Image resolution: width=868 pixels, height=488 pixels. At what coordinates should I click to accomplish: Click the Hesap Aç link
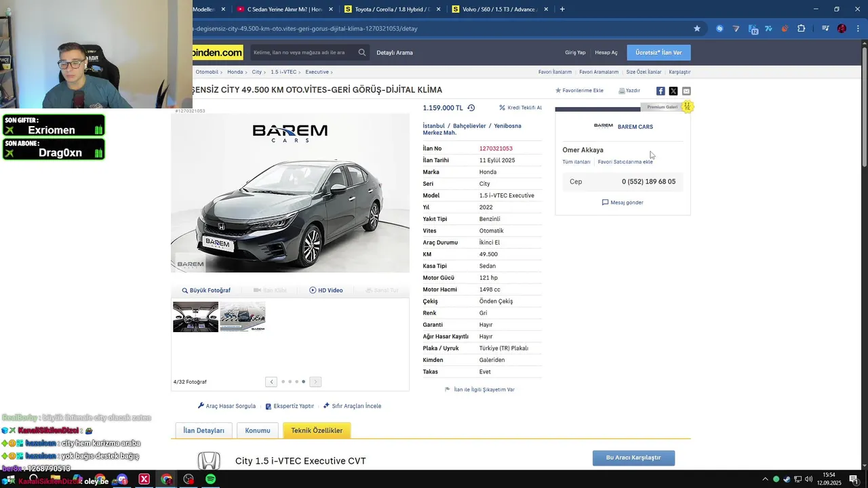click(x=606, y=52)
